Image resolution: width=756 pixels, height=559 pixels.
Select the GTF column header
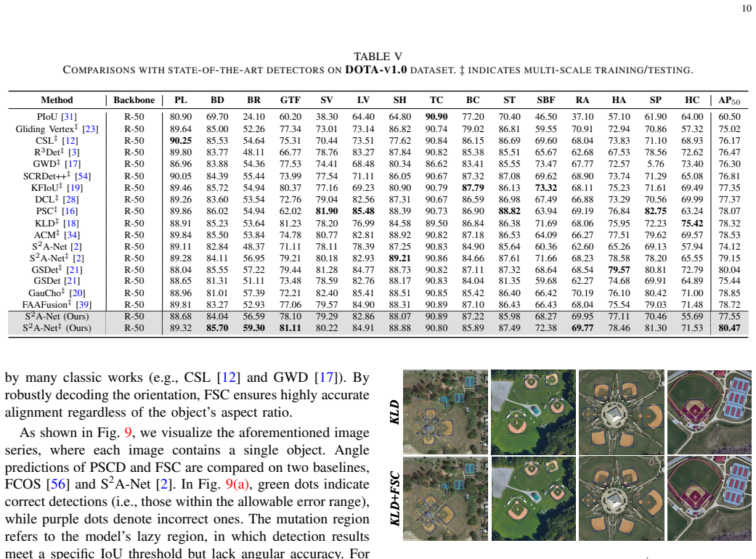coord(290,99)
